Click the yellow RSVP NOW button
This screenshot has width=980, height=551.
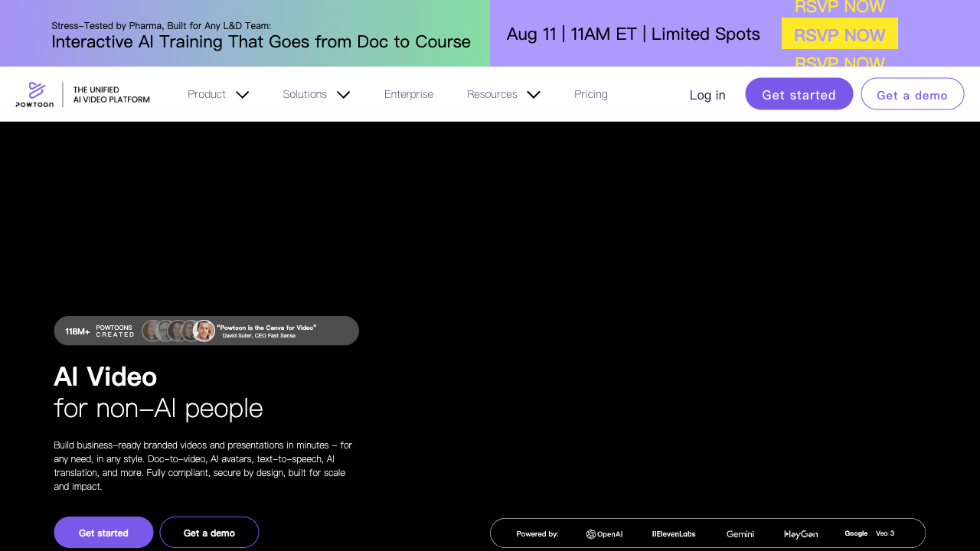tap(840, 34)
